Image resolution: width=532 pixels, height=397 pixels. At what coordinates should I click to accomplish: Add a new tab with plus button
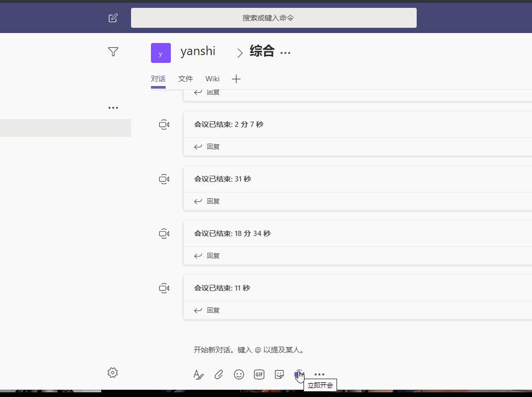pos(236,79)
